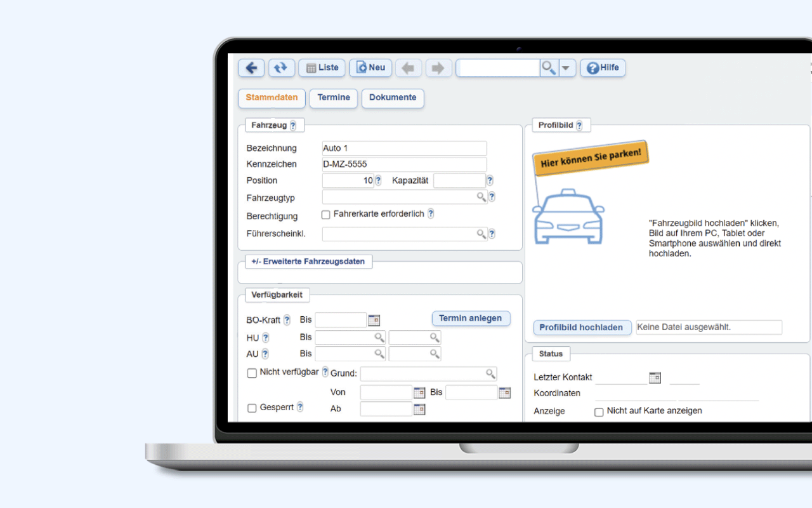
Task: Switch to the Termine tab
Action: tap(334, 98)
